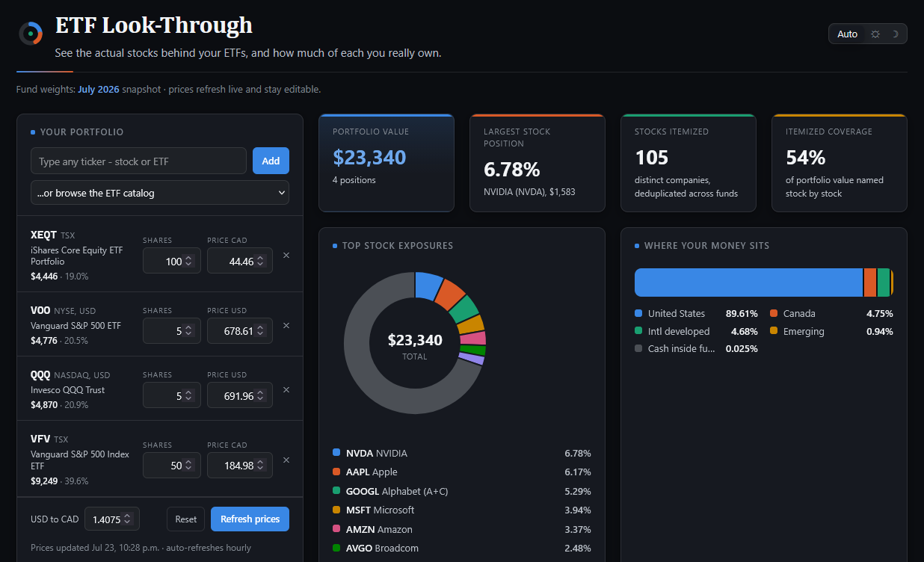Click the VFV ticker label
The width and height of the screenshot is (924, 562).
[x=40, y=439]
